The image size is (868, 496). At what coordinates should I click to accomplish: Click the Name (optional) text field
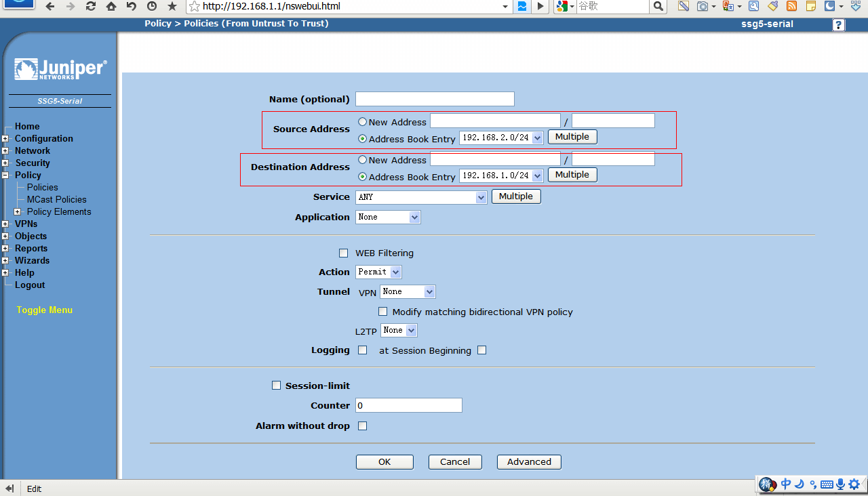[x=435, y=100]
